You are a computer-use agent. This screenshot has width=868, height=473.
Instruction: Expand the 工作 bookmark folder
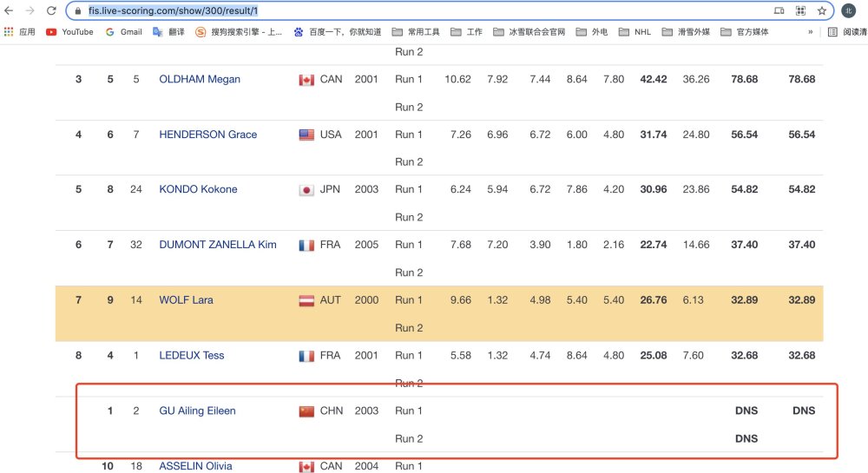click(467, 32)
